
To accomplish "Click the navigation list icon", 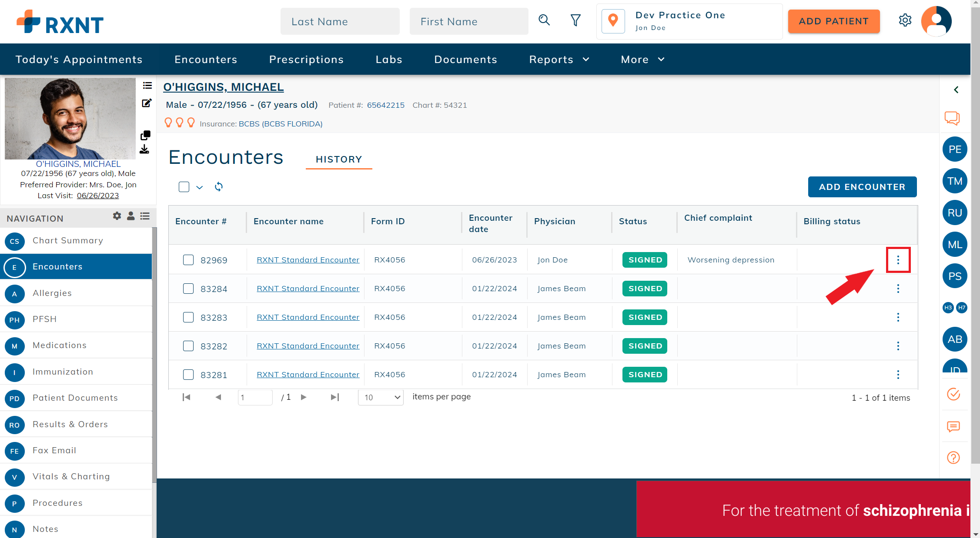I will [145, 216].
